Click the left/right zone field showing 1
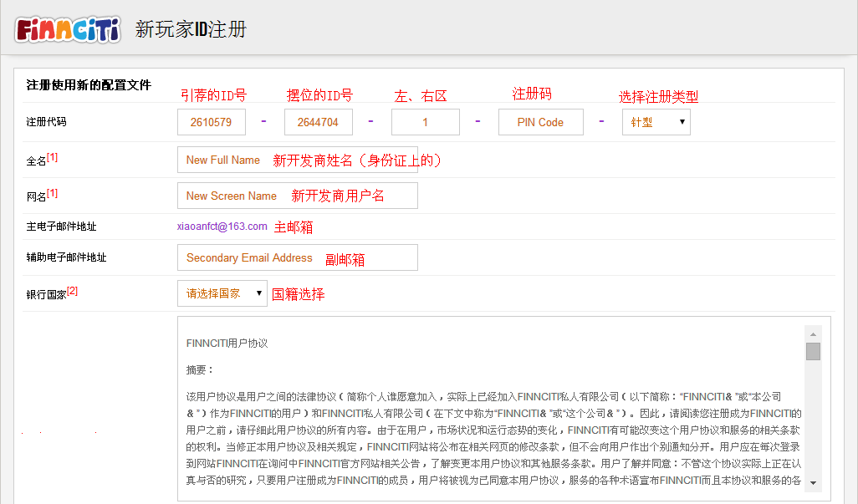Screen dimensions: 858x504 pos(425,122)
